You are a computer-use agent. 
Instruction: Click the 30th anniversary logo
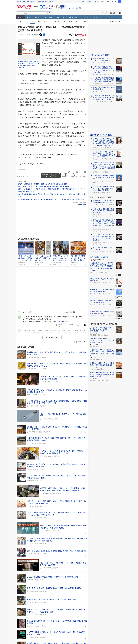pyautogui.click(x=44, y=7)
